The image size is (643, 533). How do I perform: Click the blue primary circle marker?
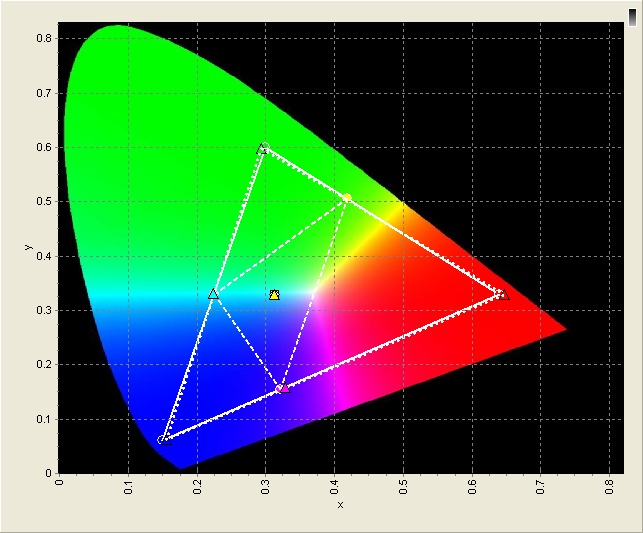click(x=162, y=439)
